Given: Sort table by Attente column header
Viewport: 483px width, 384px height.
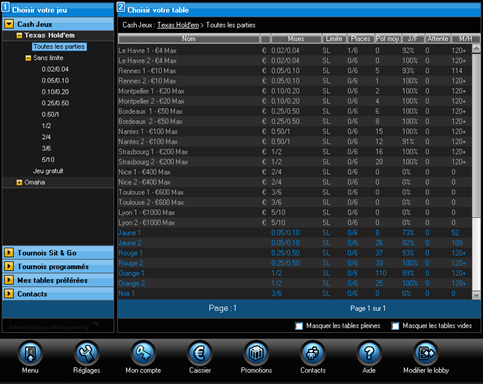Looking at the screenshot, I should pos(438,39).
